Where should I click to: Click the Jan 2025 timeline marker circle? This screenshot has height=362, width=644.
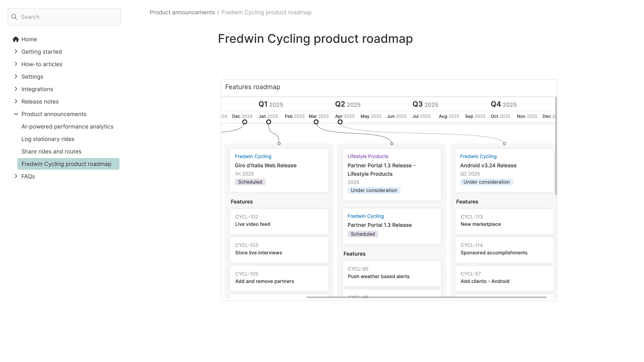(268, 122)
